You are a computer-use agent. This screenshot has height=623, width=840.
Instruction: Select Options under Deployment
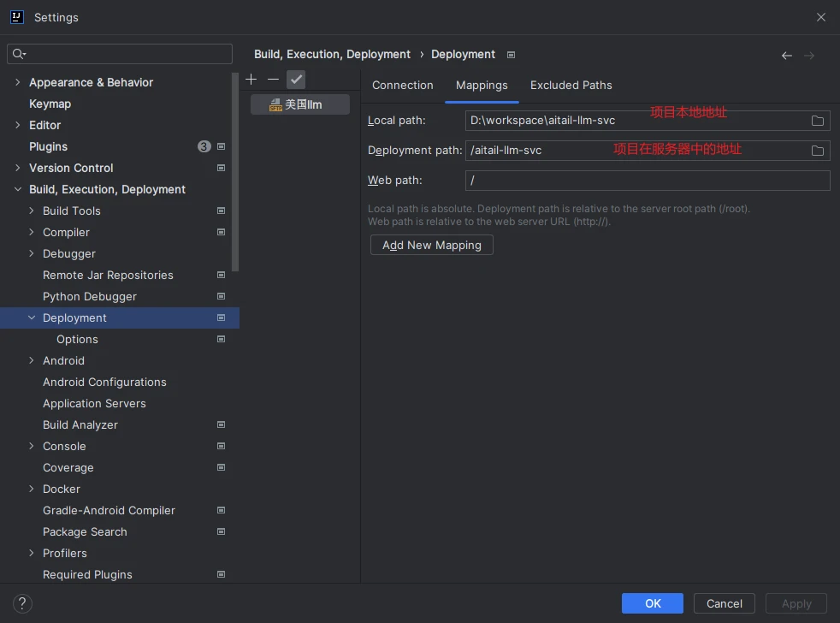pos(77,340)
